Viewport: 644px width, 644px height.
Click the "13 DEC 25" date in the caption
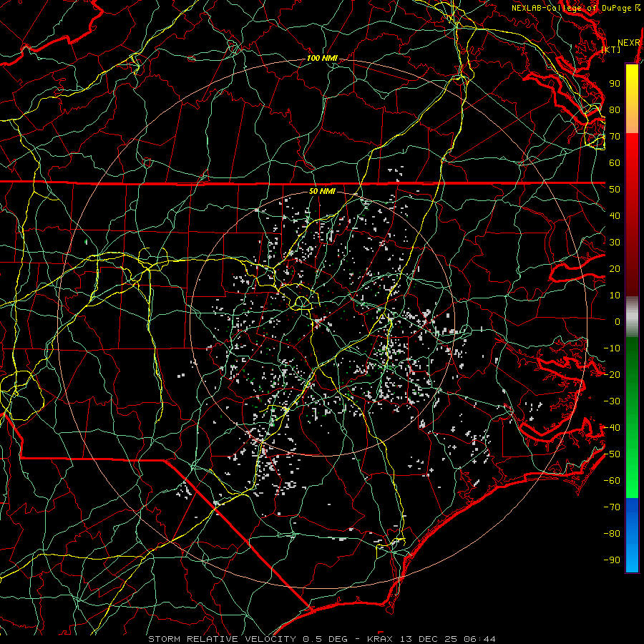429,639
